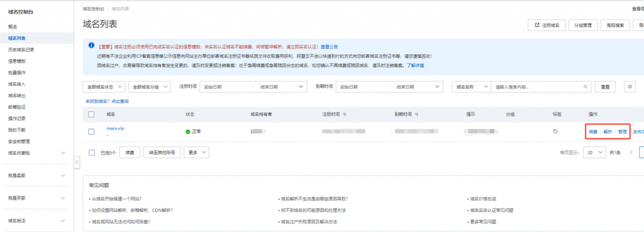Image resolution: width=644 pixels, height=232 pixels.
Task: Click the settings gear icon beside 重置
Action: pos(630,87)
